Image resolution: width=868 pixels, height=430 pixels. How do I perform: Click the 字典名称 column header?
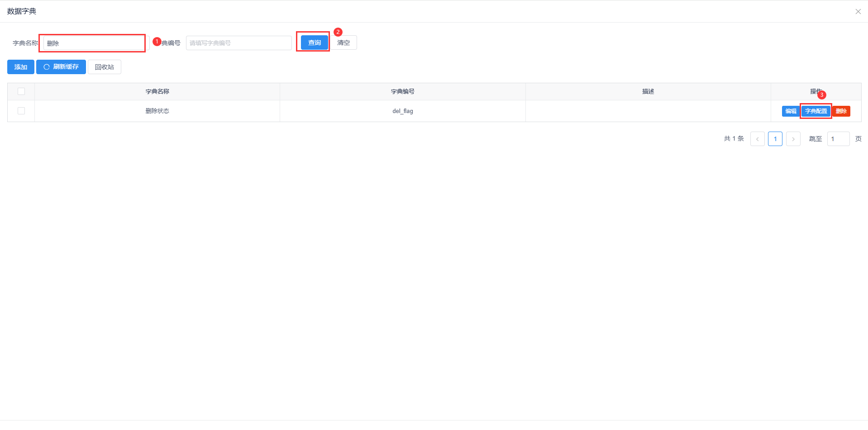coord(157,91)
